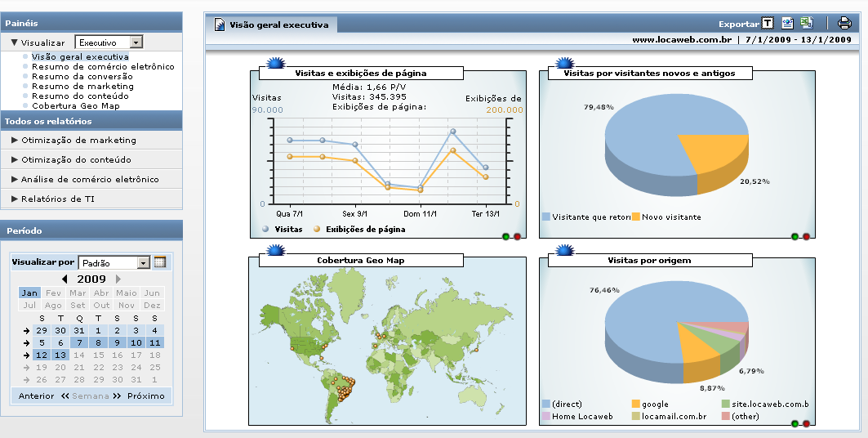
Task: Go to next year arrow after 2009
Action: 118,279
